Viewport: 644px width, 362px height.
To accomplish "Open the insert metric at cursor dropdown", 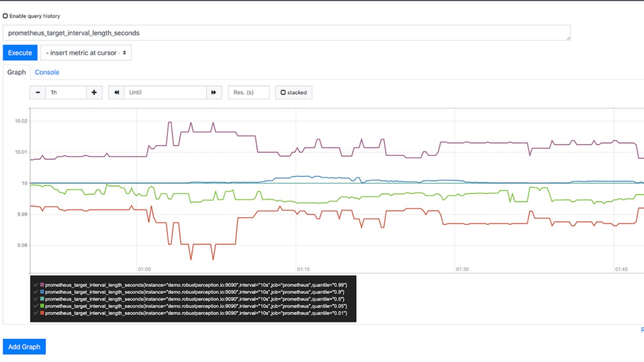I will coord(86,53).
